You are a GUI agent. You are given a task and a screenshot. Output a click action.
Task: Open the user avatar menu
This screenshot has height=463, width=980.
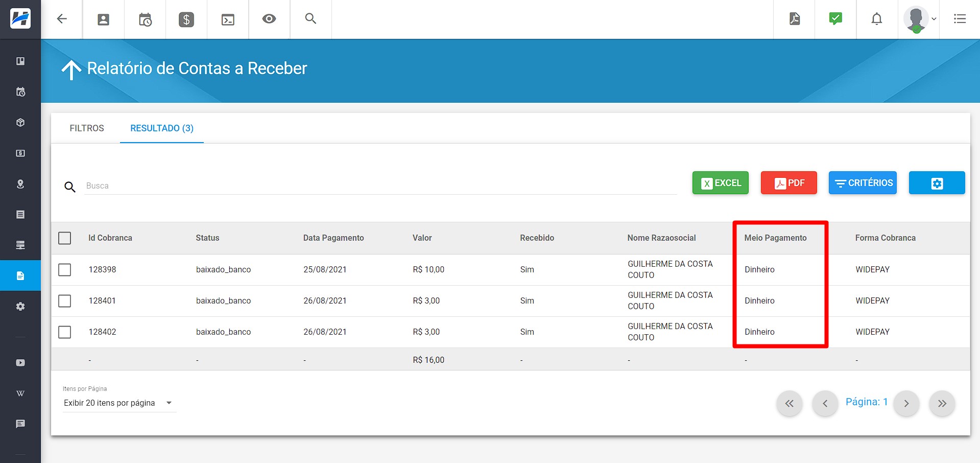click(919, 19)
